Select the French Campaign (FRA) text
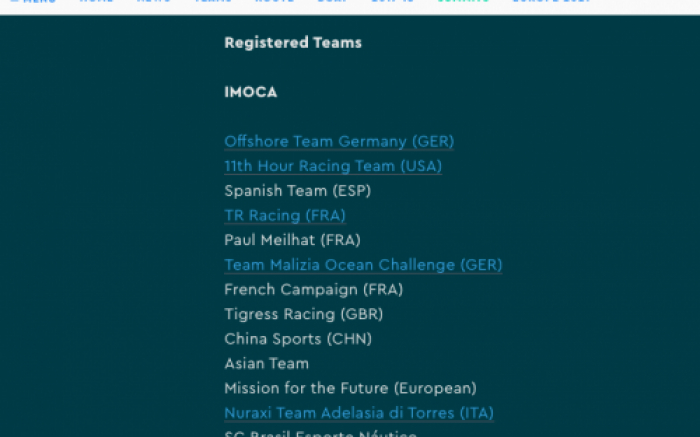 [313, 290]
